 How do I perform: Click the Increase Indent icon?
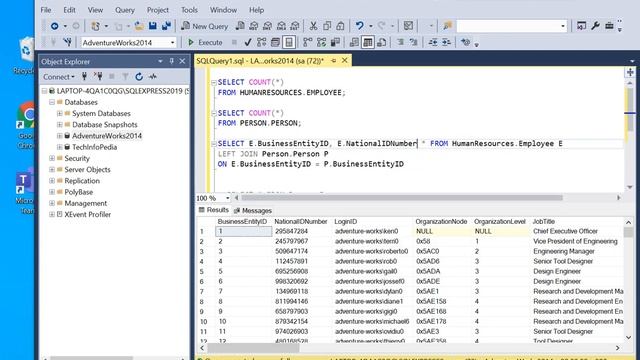tap(447, 42)
